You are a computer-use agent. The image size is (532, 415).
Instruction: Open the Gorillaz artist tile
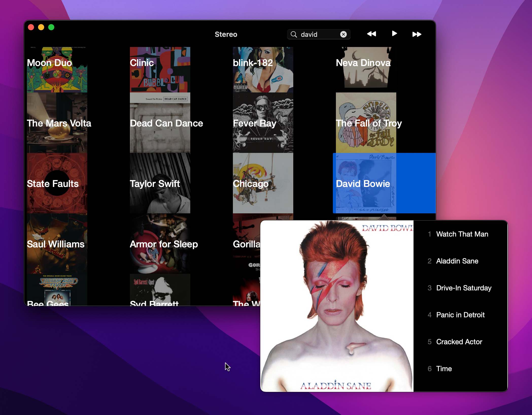[x=247, y=244]
